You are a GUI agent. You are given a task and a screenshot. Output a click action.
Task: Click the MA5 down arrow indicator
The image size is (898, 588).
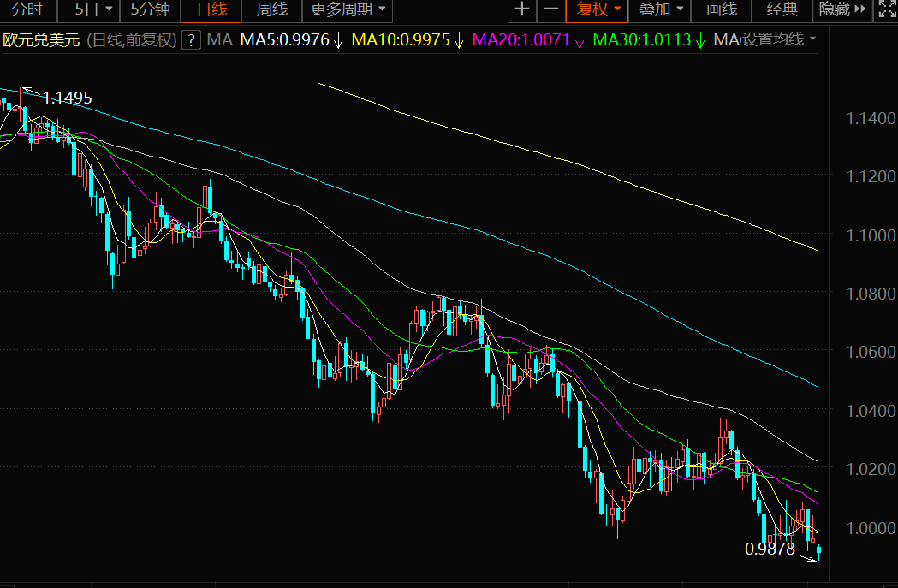click(x=338, y=40)
